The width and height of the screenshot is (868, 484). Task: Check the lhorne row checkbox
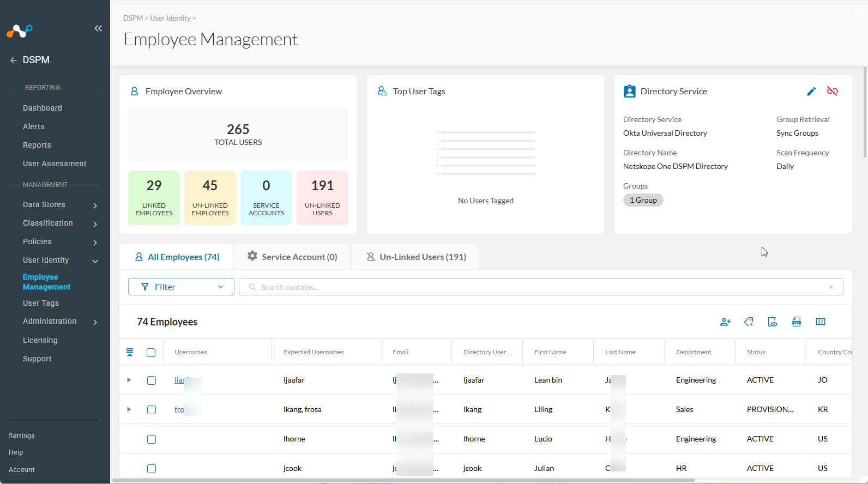coord(152,439)
